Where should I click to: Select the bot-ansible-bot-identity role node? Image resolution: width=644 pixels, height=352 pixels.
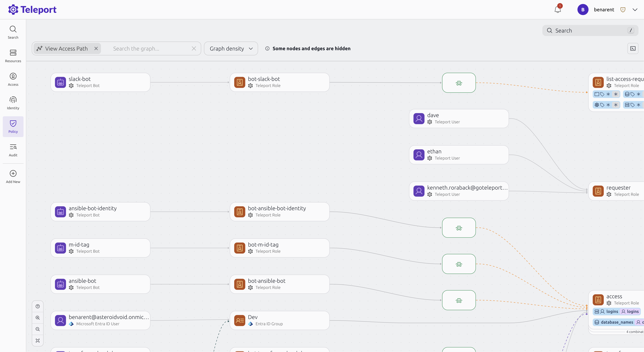tap(280, 212)
